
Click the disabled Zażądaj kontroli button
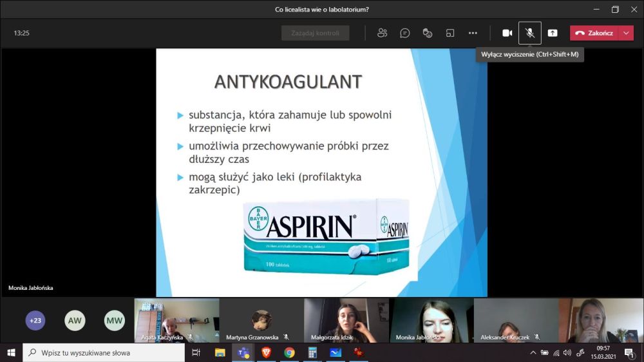click(x=315, y=33)
